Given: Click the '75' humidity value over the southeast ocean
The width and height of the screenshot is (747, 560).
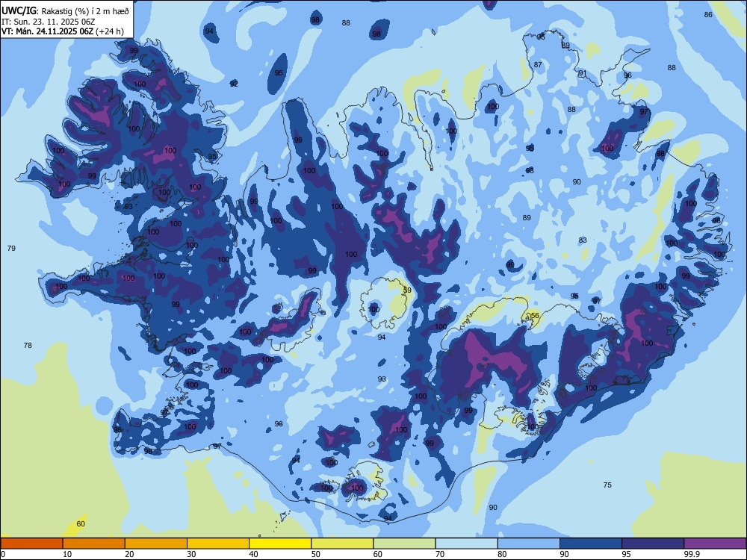Looking at the screenshot, I should [607, 485].
